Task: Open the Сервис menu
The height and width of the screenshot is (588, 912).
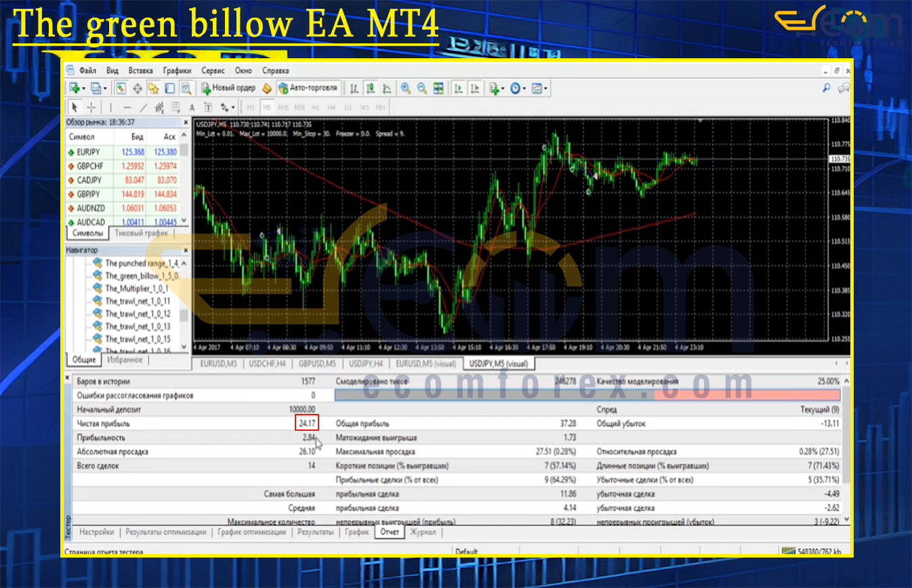Action: coord(213,70)
